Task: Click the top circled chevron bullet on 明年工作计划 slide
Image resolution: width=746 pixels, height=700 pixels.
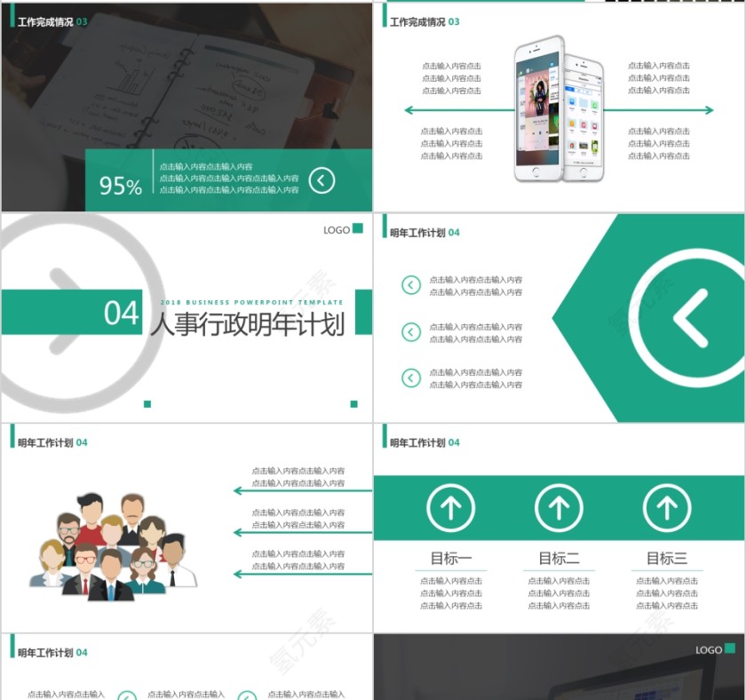Action: [x=410, y=285]
